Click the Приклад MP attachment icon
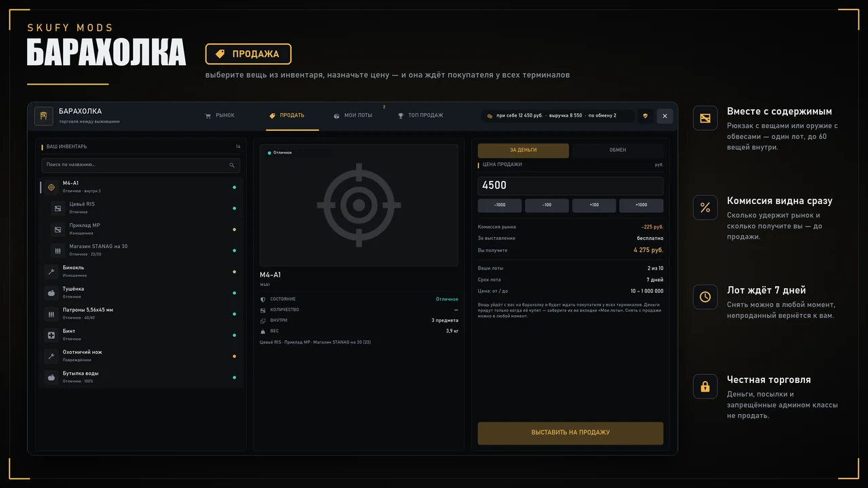 pos(58,229)
